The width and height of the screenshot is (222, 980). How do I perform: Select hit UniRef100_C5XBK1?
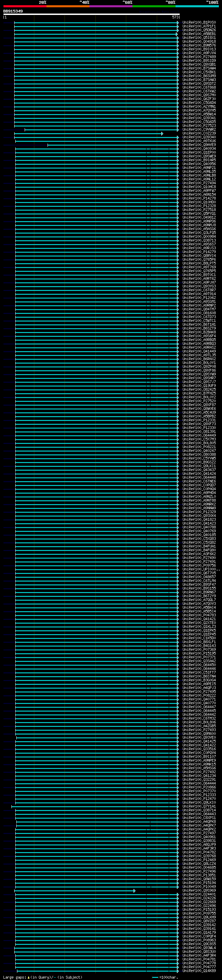pos(199,72)
